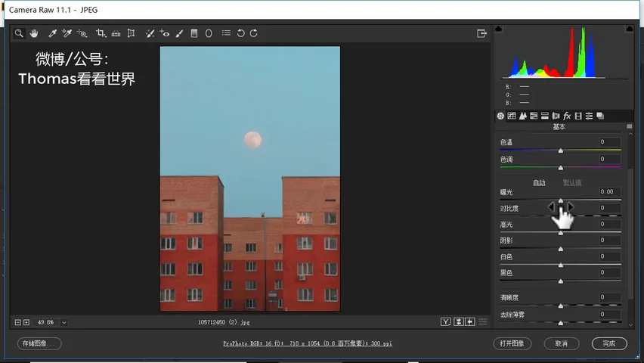Switch to the Effects fx tab
644x363 pixels.
567,116
